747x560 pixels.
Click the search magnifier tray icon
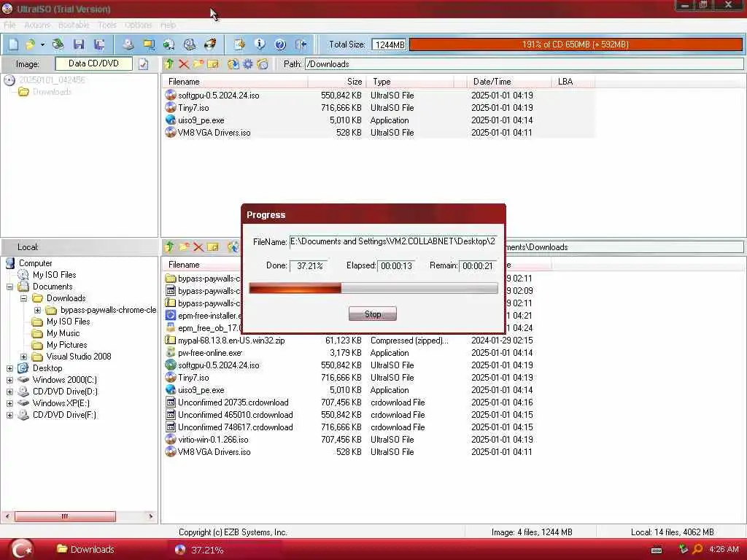[x=697, y=550]
